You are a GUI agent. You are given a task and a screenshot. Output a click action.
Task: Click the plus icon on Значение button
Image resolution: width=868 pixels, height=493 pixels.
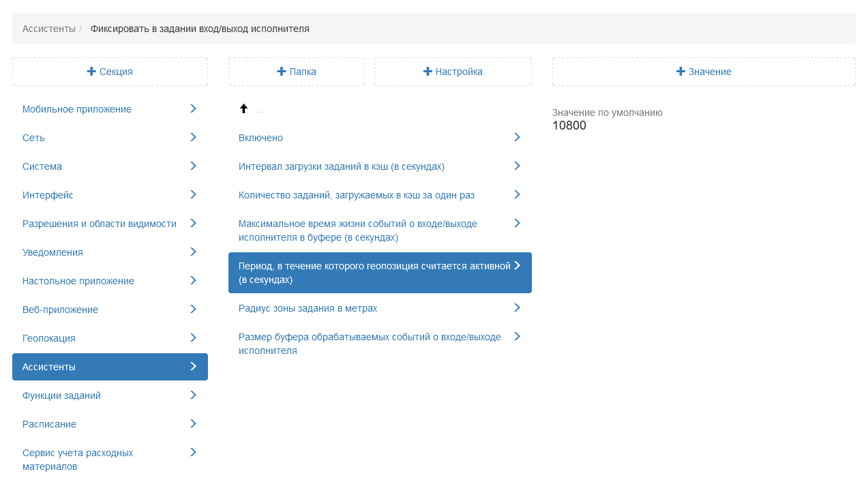point(680,72)
